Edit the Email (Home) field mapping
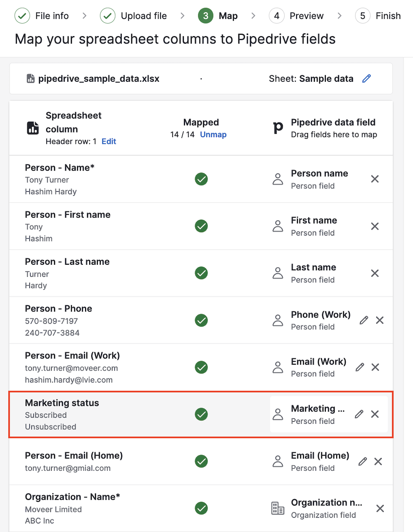 click(x=363, y=461)
